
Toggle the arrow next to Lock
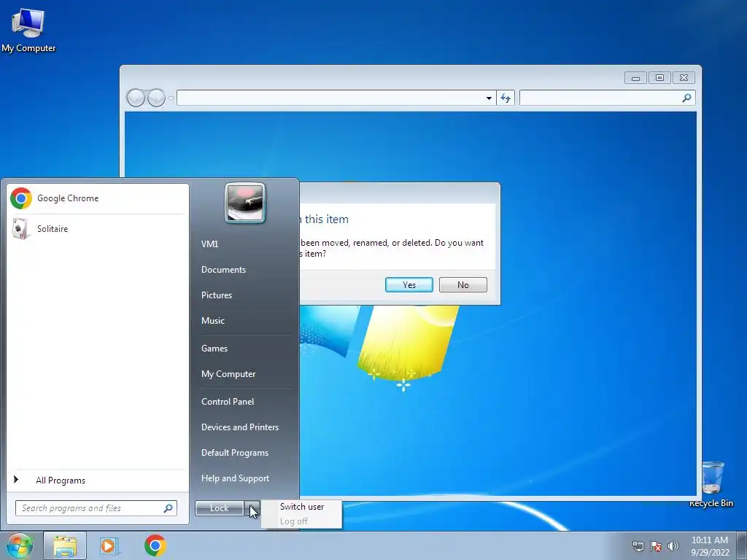(x=252, y=508)
